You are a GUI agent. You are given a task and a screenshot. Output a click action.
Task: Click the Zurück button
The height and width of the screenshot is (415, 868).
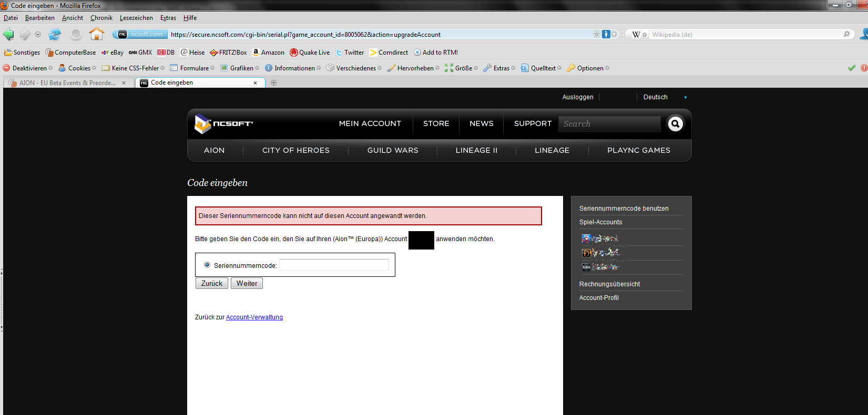pos(212,283)
